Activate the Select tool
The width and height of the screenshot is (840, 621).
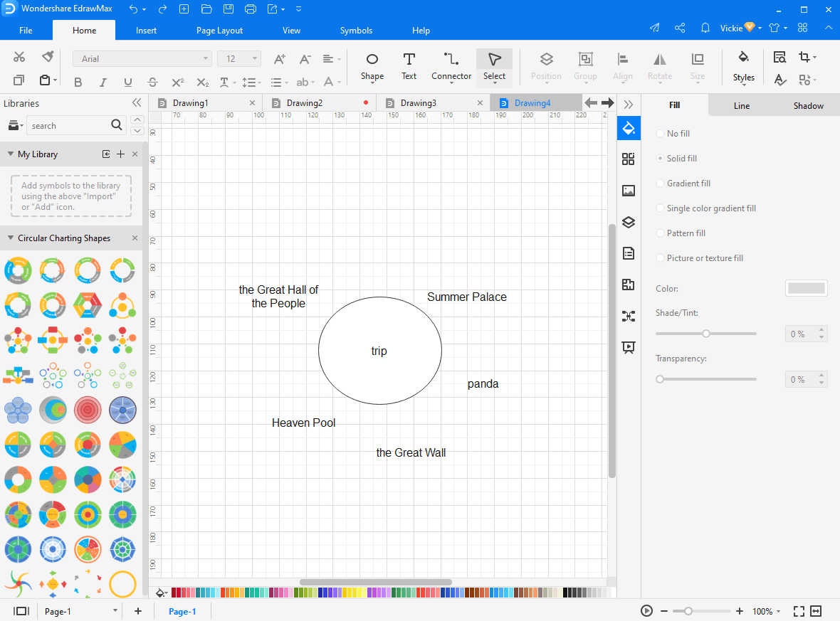coord(494,67)
